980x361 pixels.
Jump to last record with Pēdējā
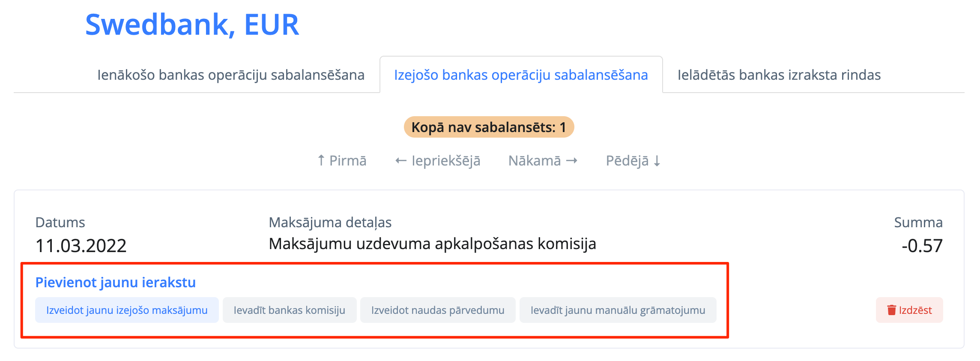point(633,161)
